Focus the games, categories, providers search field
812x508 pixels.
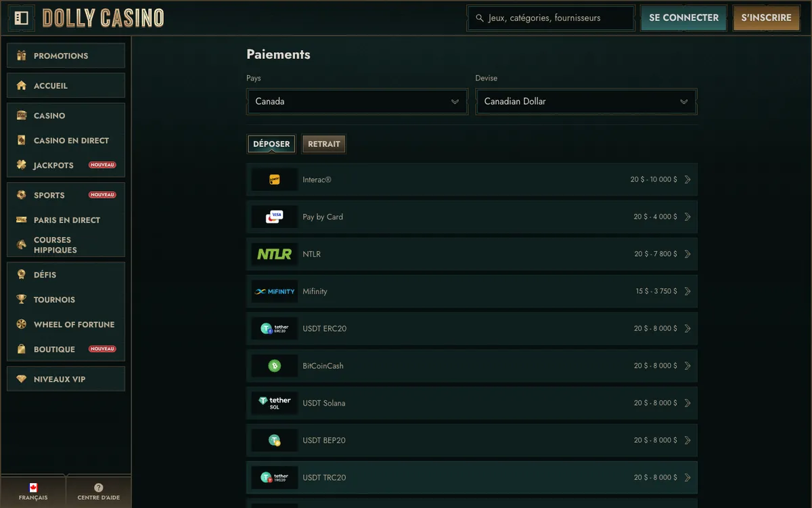point(551,18)
